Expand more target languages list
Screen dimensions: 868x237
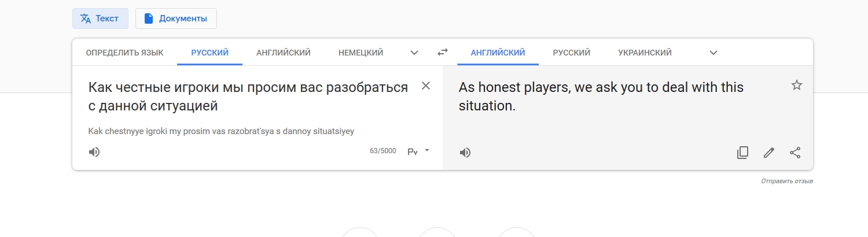(713, 53)
